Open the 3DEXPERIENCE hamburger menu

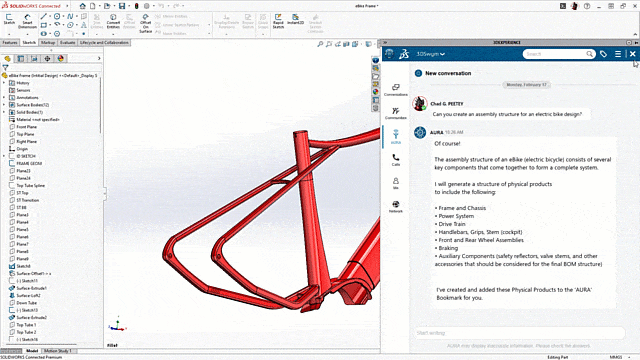(618, 54)
